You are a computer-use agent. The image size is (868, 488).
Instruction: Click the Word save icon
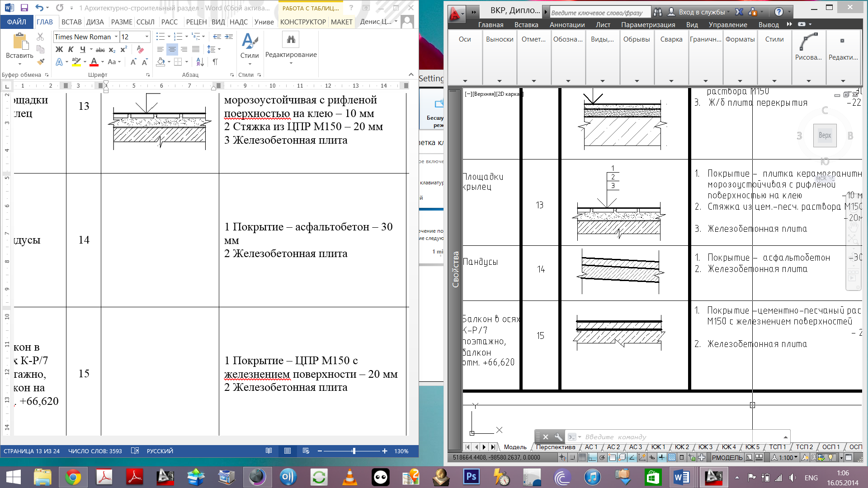click(24, 8)
